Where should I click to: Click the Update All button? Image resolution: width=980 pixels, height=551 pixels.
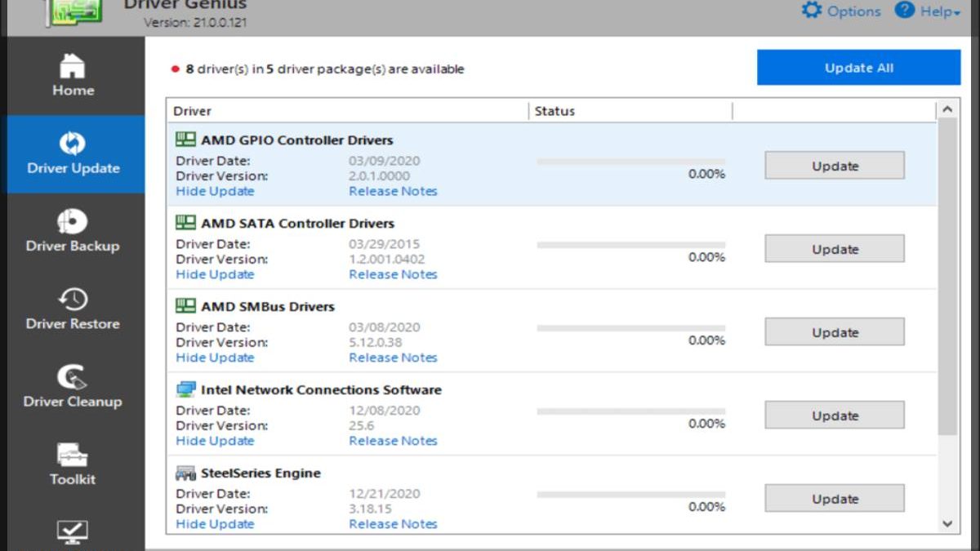pos(859,68)
